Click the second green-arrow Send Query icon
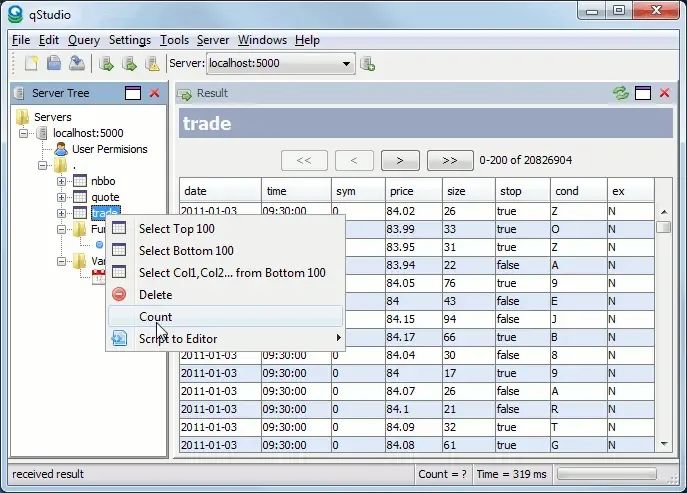Image resolution: width=687 pixels, height=493 pixels. (129, 64)
